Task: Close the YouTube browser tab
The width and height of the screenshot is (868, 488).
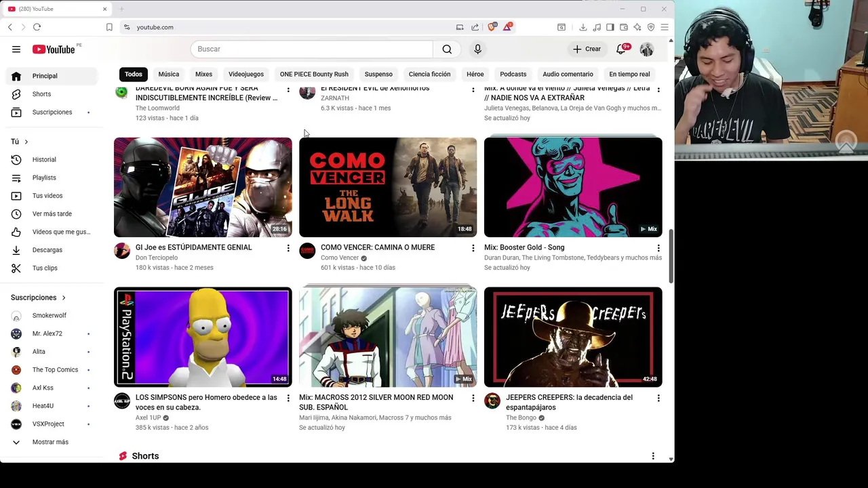Action: [104, 9]
